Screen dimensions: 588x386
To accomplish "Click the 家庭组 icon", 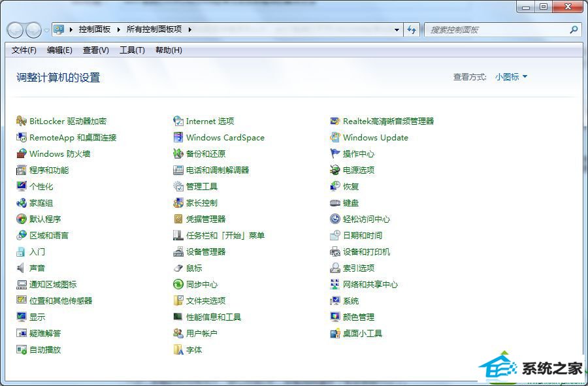I will (x=22, y=202).
